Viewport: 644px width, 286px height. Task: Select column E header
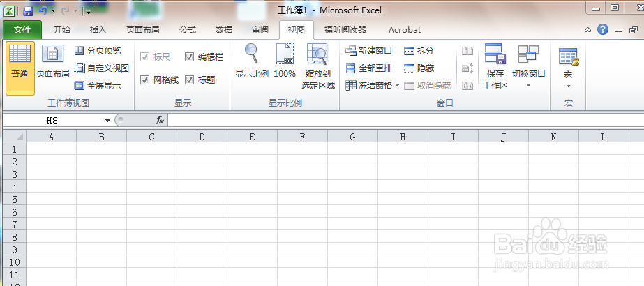(252, 137)
